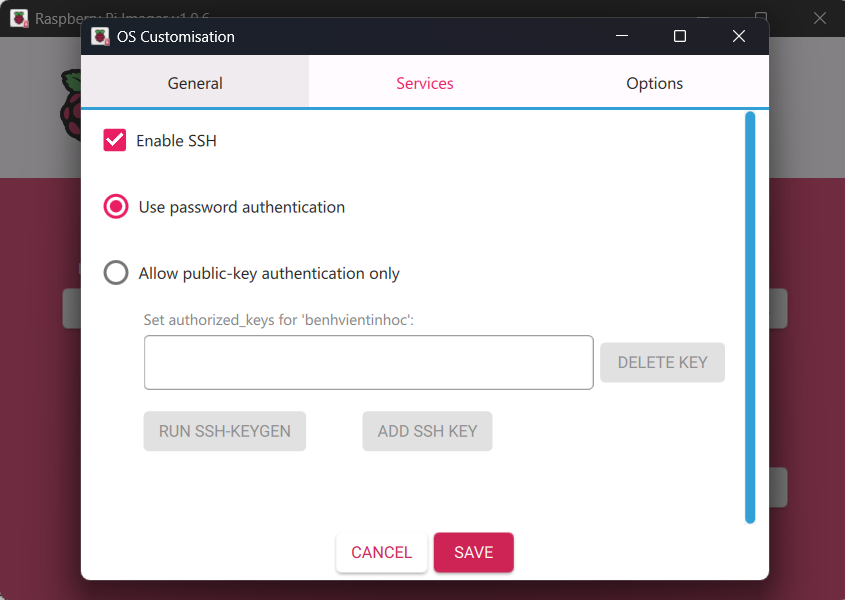Close the OS Customisation dialog

click(739, 37)
